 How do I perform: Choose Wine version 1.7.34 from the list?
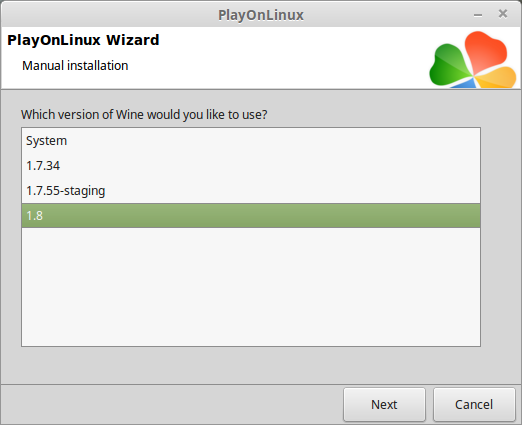[251, 166]
